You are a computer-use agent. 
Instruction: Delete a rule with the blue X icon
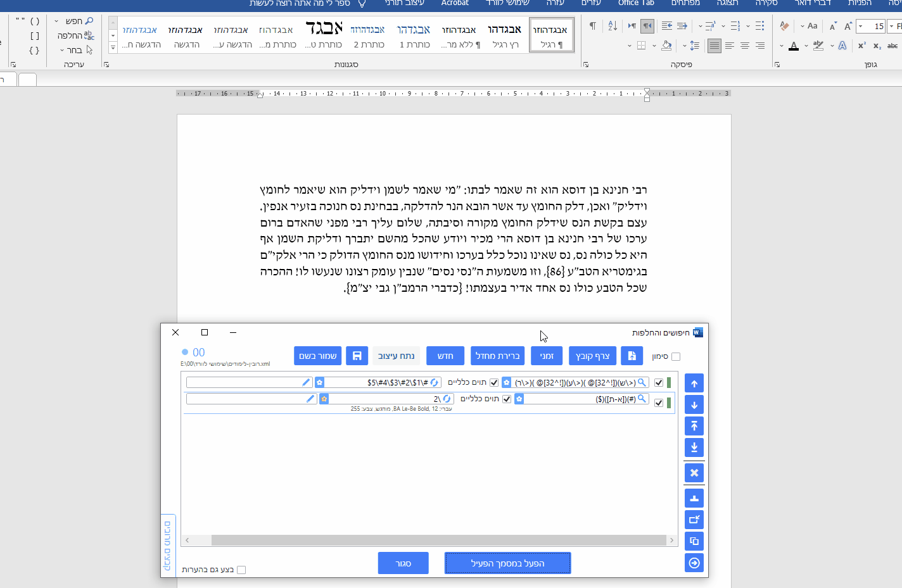(694, 473)
